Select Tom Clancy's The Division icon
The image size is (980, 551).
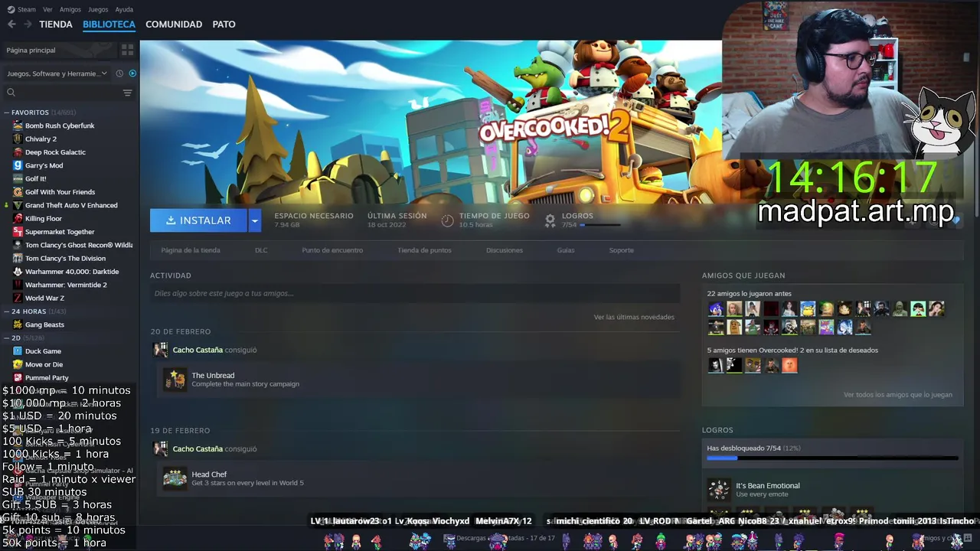(x=18, y=258)
